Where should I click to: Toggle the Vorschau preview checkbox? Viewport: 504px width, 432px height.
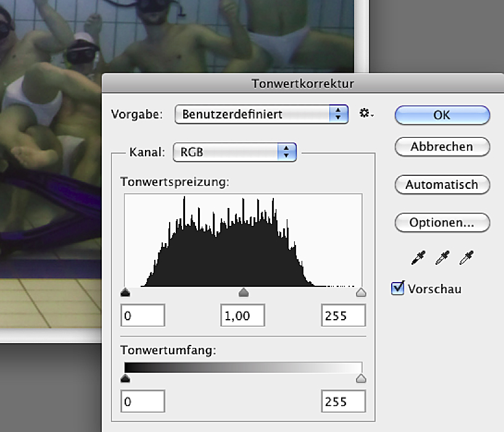[398, 288]
